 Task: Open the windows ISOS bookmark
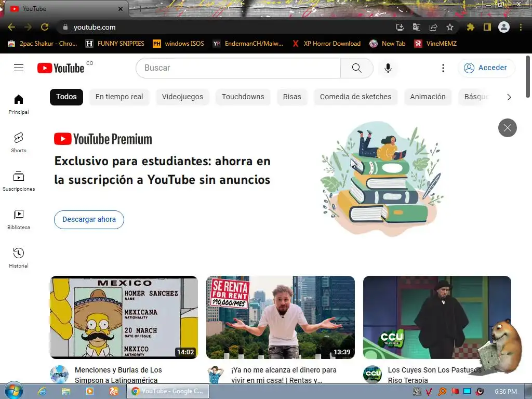[179, 44]
